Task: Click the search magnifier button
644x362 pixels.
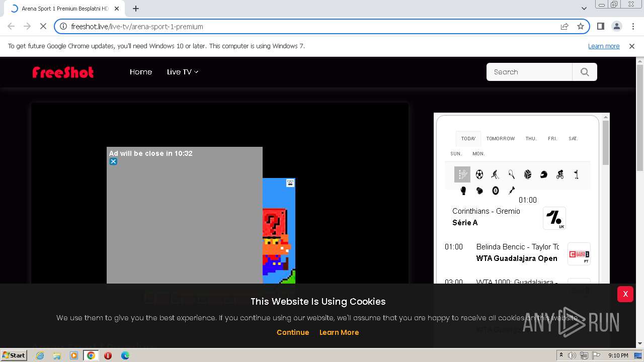Action: click(585, 72)
